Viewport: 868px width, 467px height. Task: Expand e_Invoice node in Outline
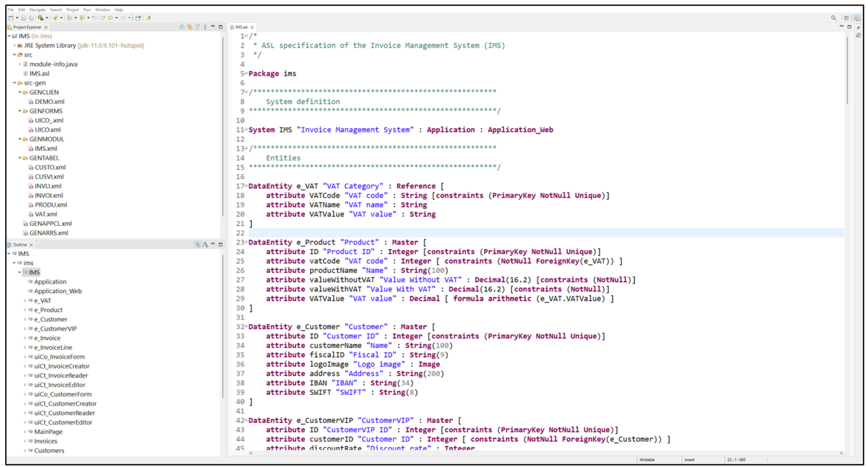(25, 338)
